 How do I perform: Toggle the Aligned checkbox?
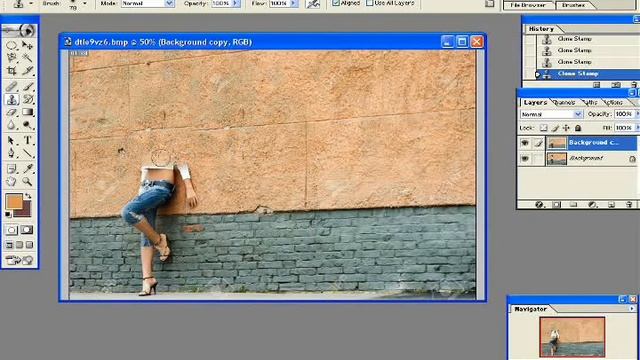coord(336,3)
